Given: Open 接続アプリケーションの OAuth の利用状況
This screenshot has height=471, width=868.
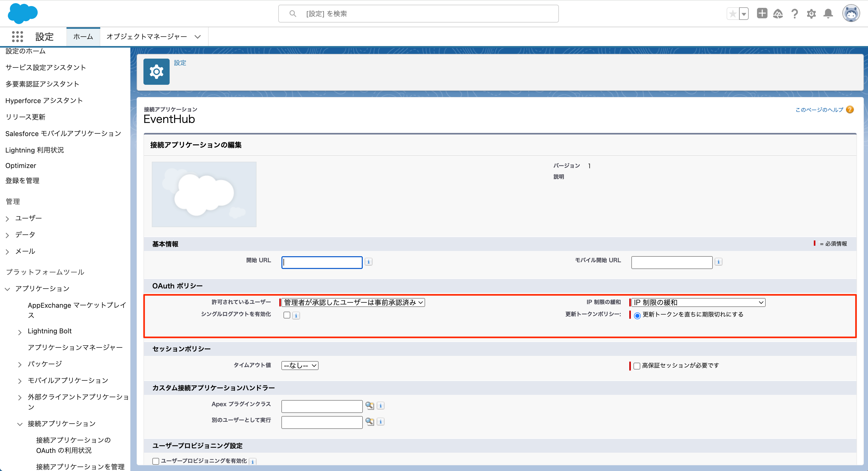Looking at the screenshot, I should 73,445.
